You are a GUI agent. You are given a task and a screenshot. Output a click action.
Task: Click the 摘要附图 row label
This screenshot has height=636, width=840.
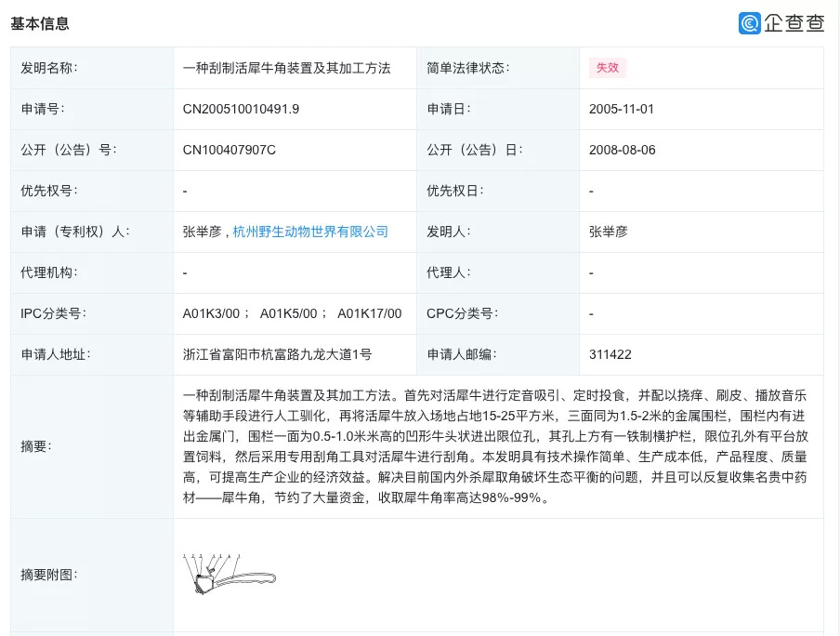click(48, 575)
